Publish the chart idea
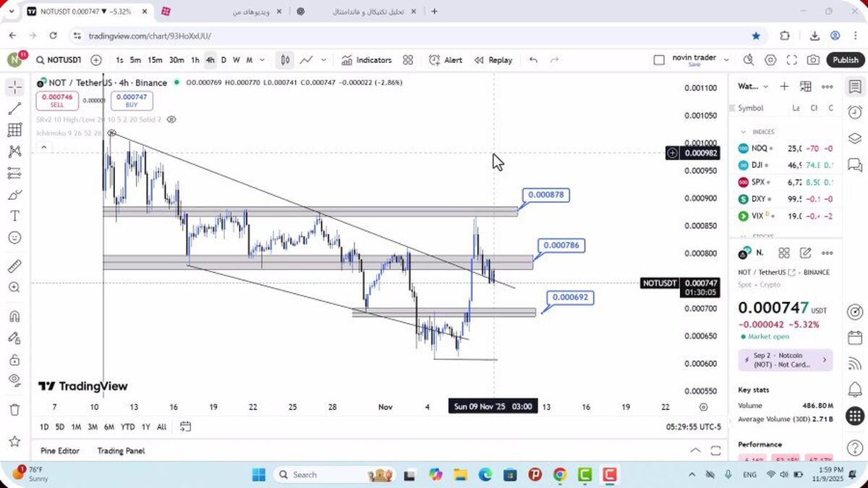868x488 pixels. coord(845,60)
